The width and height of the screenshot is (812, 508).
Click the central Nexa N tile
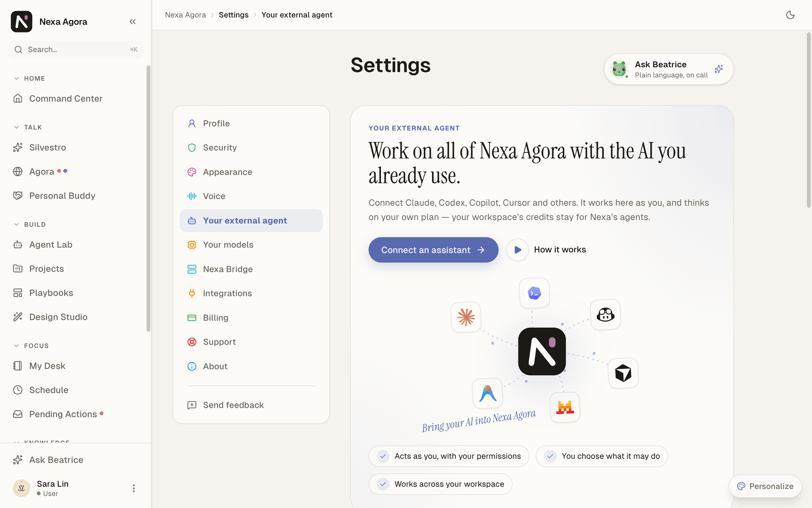click(x=542, y=351)
